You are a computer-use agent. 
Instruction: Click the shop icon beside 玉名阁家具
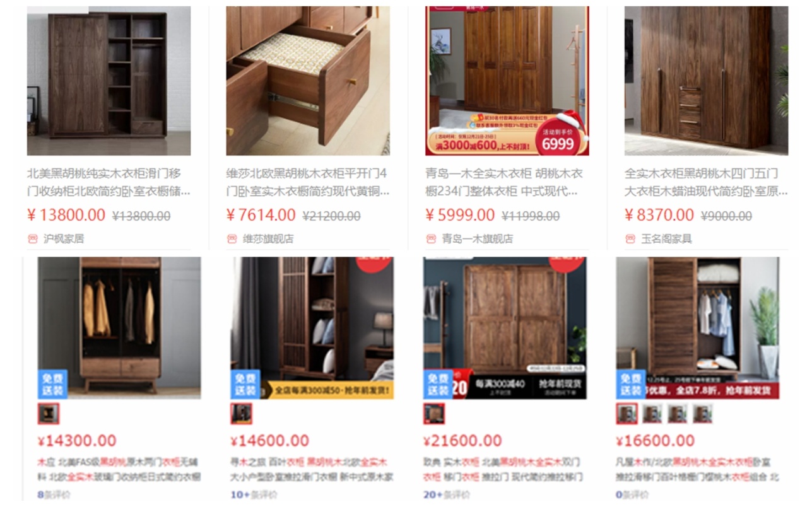coord(630,238)
